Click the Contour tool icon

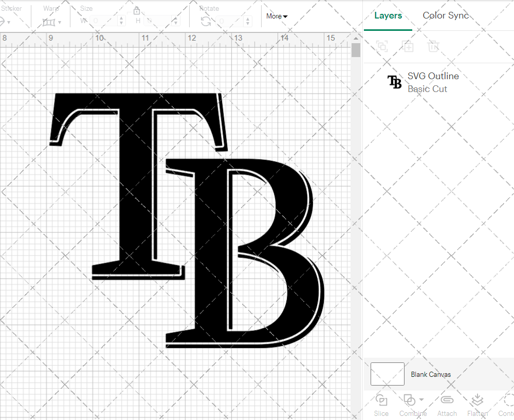point(508,400)
